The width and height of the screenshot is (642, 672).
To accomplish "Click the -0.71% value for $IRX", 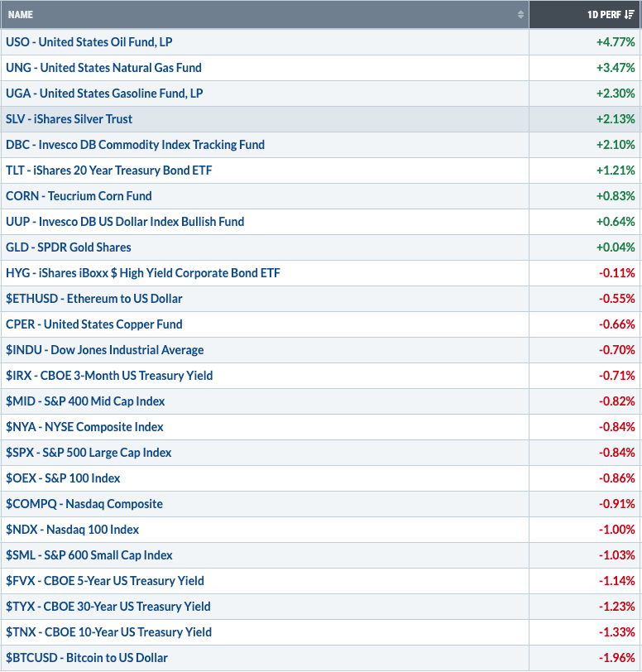I will click(616, 376).
